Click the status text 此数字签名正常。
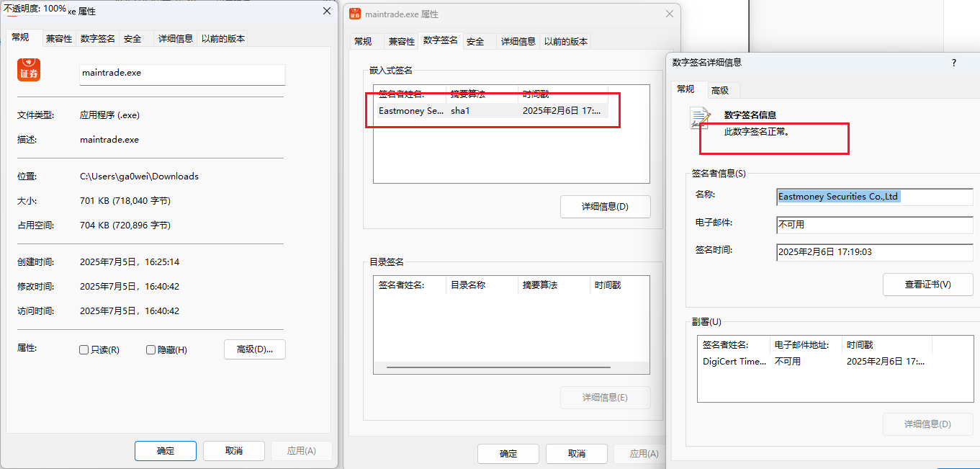 (x=757, y=133)
